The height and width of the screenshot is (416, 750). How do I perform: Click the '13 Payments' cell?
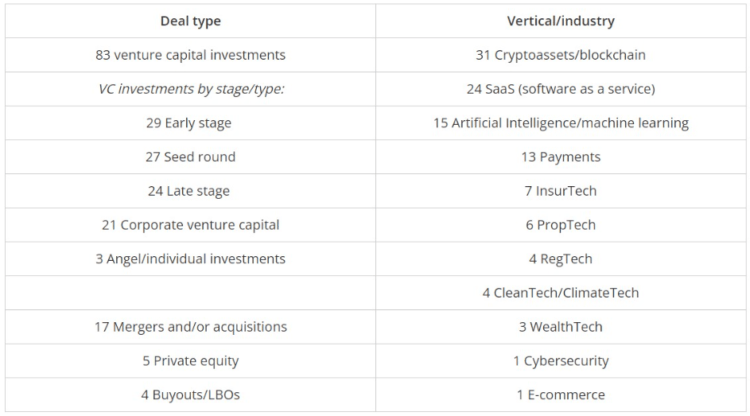[x=560, y=157]
